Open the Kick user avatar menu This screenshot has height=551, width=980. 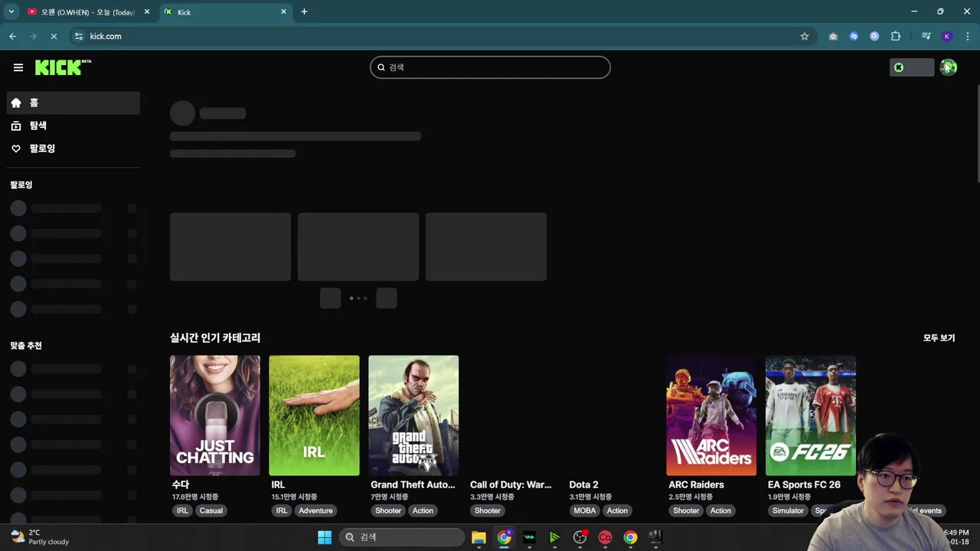pyautogui.click(x=949, y=67)
